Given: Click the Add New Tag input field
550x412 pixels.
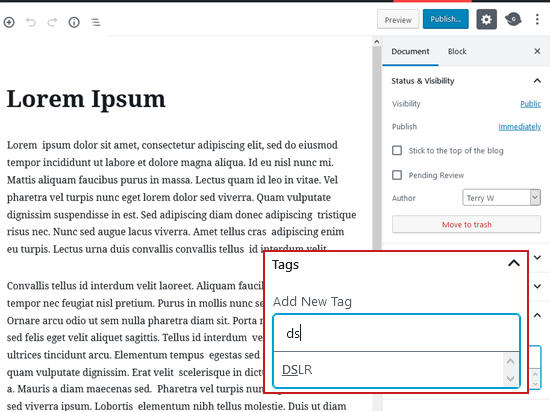Looking at the screenshot, I should pyautogui.click(x=396, y=333).
